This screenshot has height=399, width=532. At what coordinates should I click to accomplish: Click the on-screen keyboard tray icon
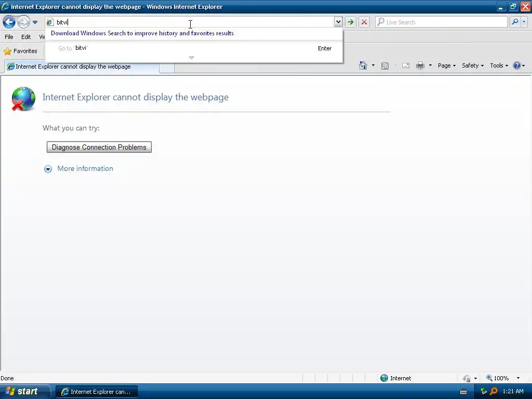point(463,392)
